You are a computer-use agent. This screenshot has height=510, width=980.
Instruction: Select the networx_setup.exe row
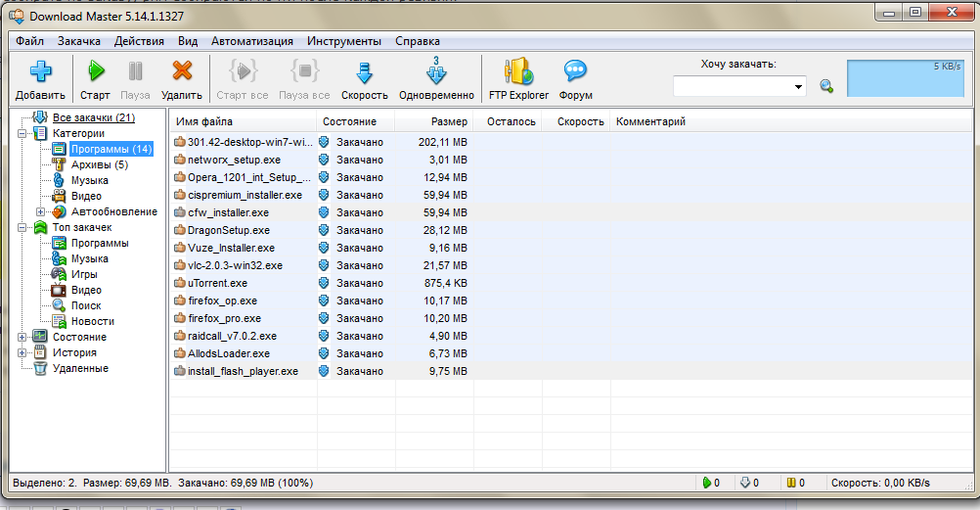571,160
